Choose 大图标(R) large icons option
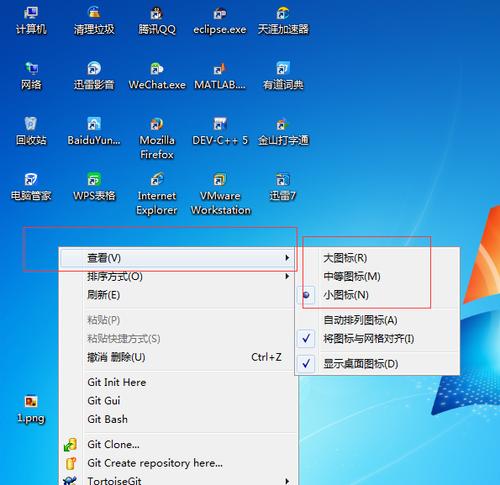 (345, 258)
